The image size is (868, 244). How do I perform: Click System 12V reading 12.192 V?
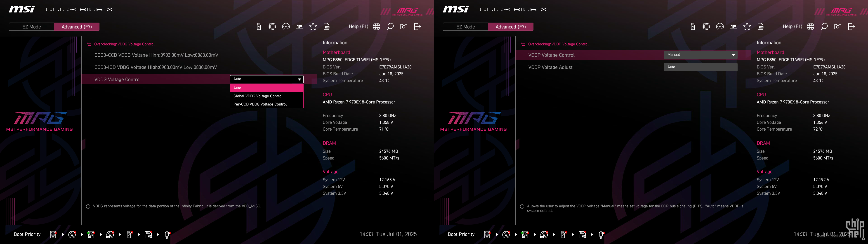point(821,180)
